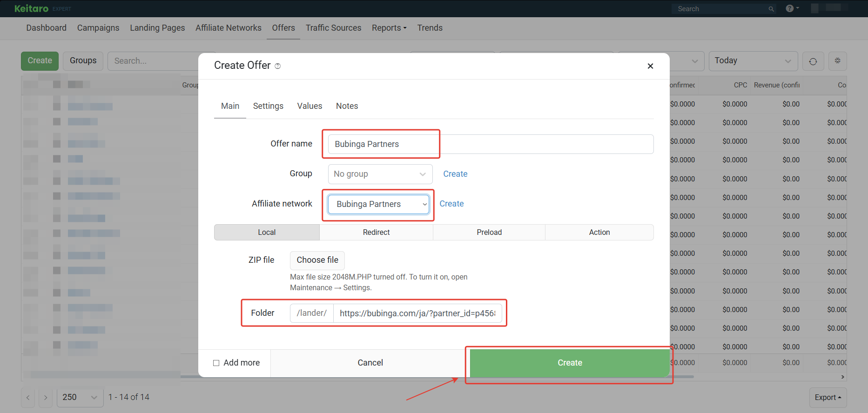
Task: Click Cancel in the dialog
Action: click(x=370, y=363)
